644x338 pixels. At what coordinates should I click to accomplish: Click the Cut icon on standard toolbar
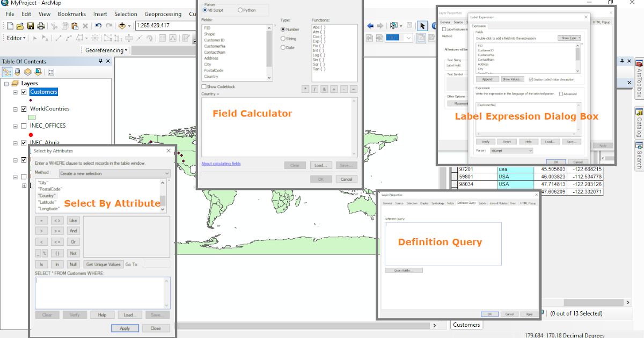(54, 25)
